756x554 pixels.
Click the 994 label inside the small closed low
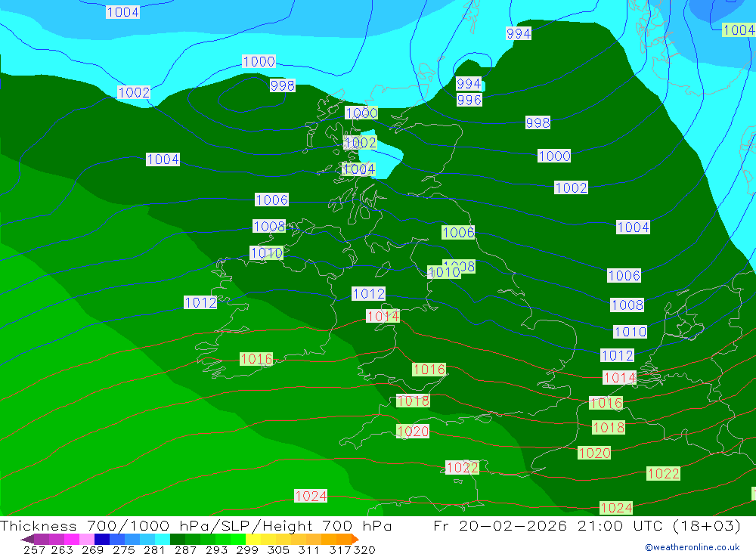469,83
